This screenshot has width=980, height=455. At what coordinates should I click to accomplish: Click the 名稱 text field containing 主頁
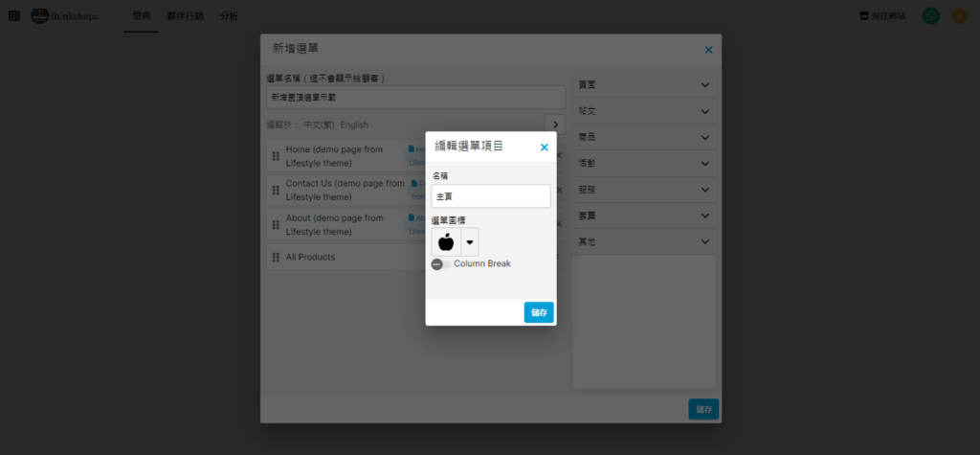(x=490, y=196)
